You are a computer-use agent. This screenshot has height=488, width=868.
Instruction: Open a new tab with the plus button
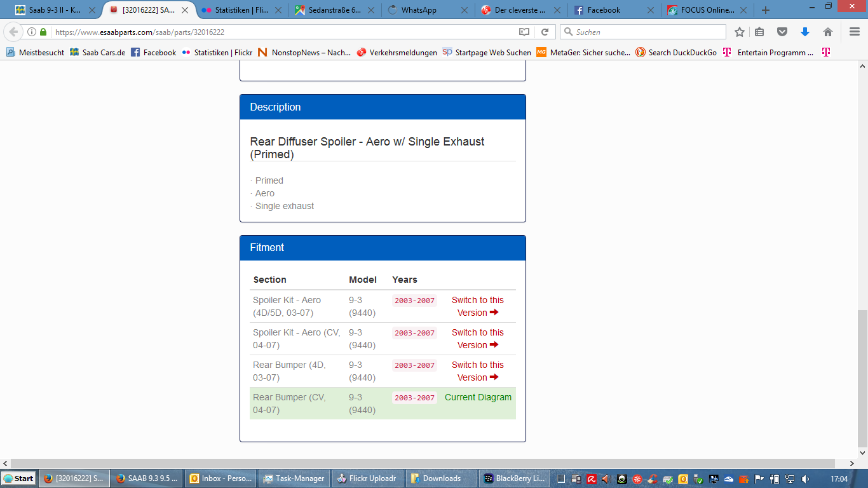pos(765,10)
